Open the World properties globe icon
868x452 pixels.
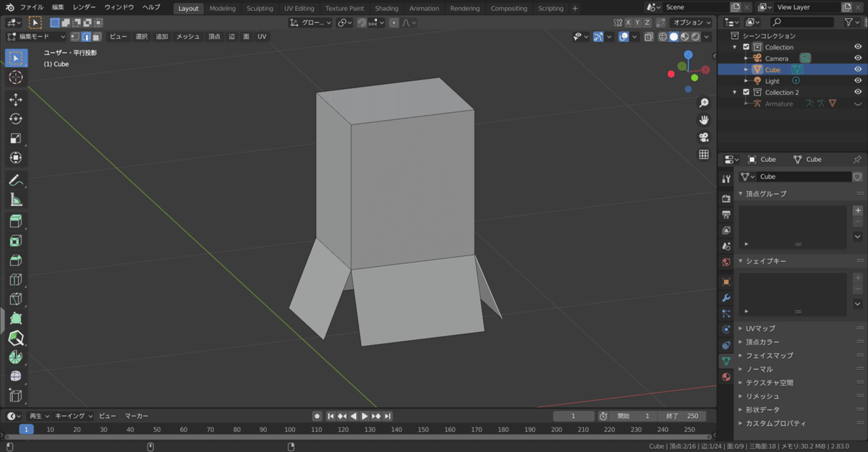[726, 262]
